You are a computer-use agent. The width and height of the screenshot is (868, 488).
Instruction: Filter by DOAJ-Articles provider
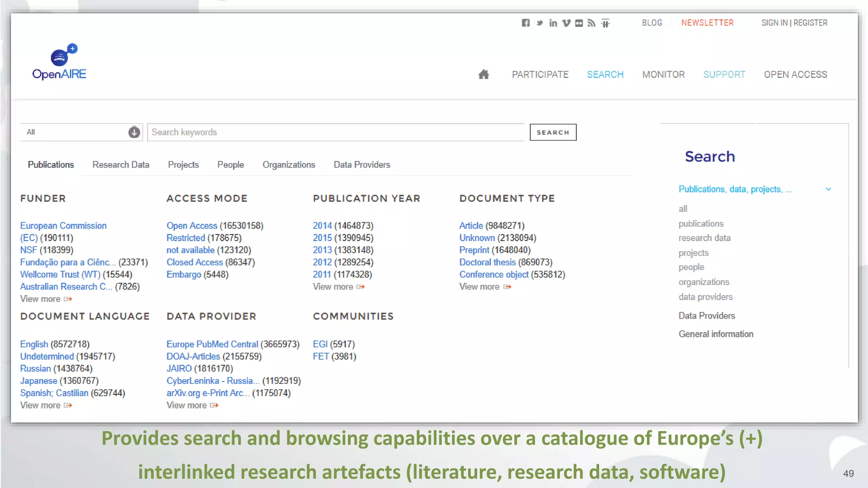click(x=193, y=357)
